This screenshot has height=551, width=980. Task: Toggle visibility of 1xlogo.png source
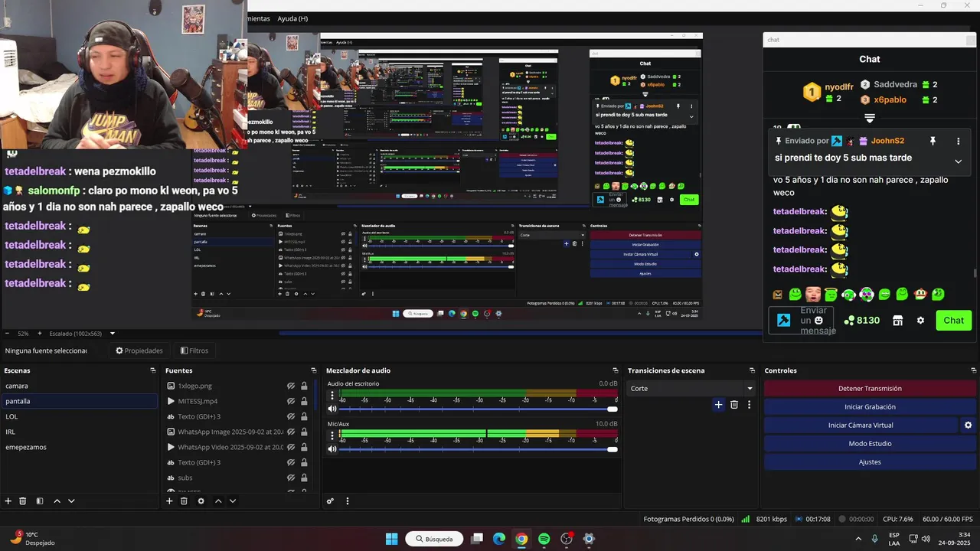(x=291, y=386)
